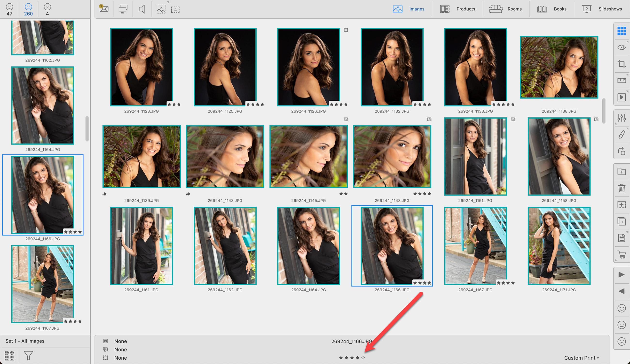The image size is (630, 364).
Task: Click the add to folder icon
Action: [x=622, y=172]
